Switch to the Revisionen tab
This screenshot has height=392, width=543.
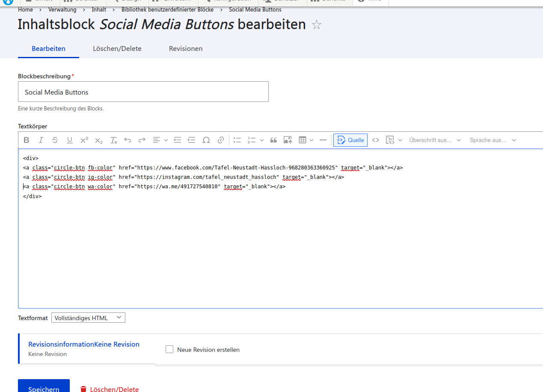pos(186,48)
